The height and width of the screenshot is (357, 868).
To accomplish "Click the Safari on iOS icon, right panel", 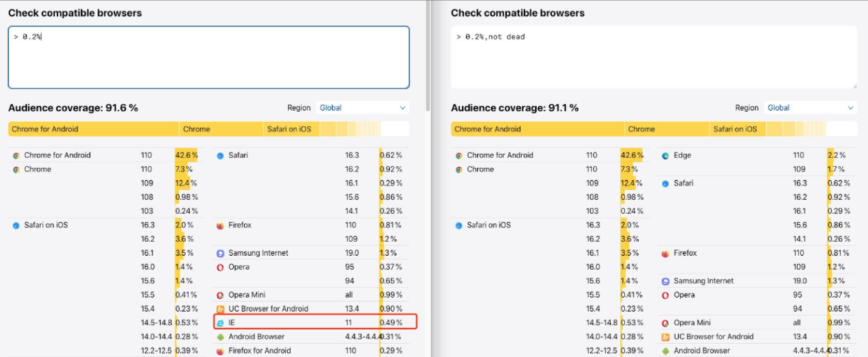I will [x=459, y=226].
